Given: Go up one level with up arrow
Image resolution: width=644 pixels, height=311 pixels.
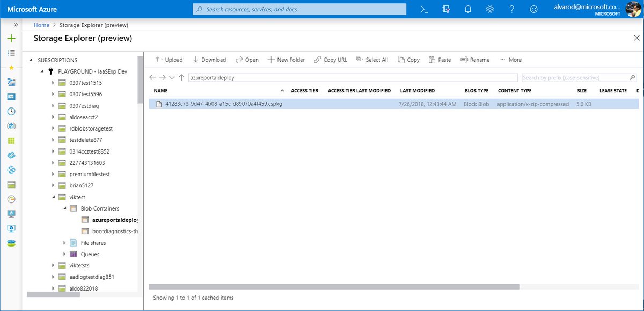Looking at the screenshot, I should click(181, 77).
